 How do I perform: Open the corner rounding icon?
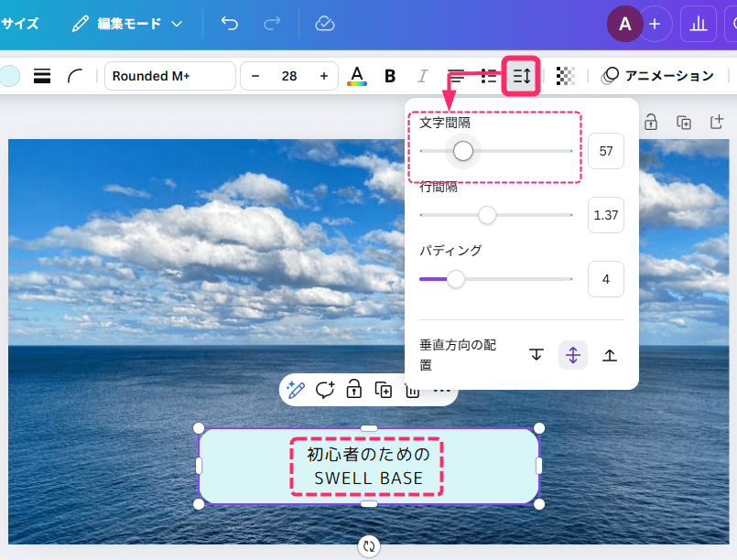(x=74, y=76)
